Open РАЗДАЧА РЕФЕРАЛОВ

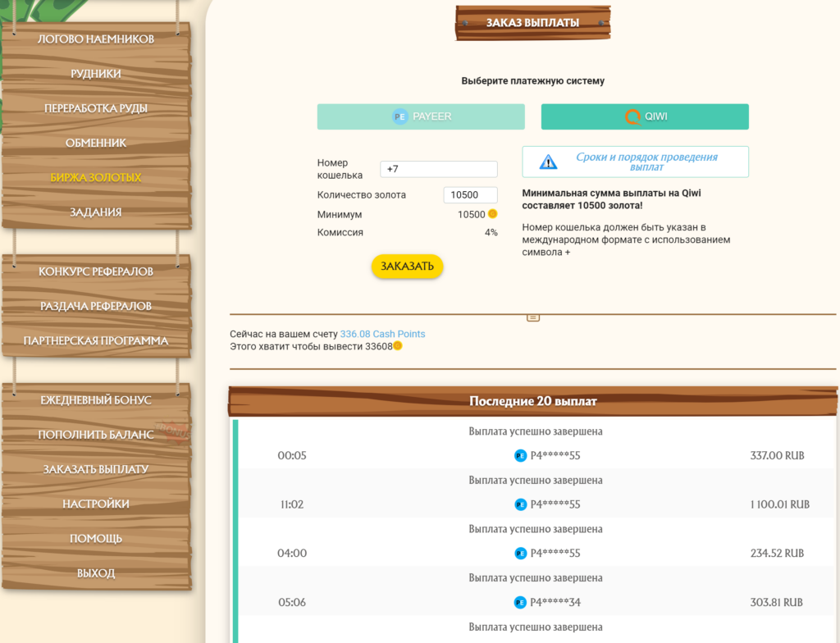[96, 306]
